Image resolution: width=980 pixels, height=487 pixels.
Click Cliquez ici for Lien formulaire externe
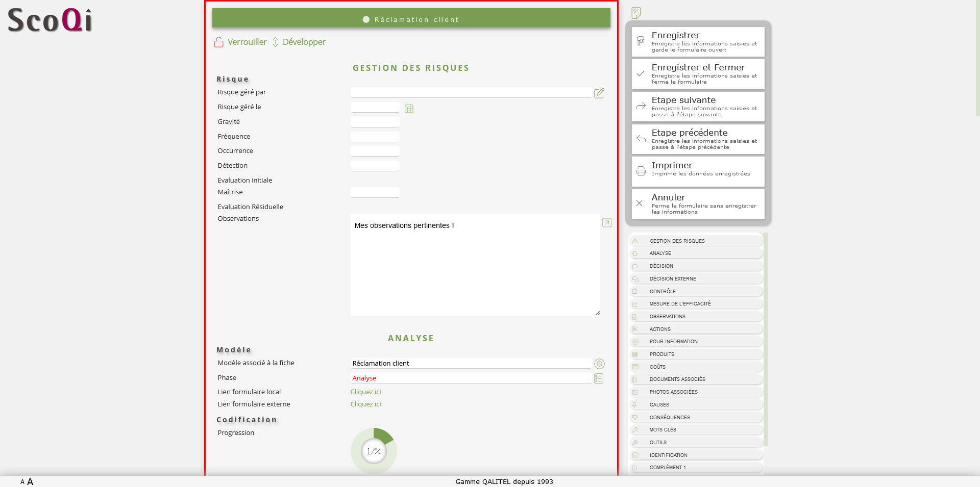tap(365, 404)
